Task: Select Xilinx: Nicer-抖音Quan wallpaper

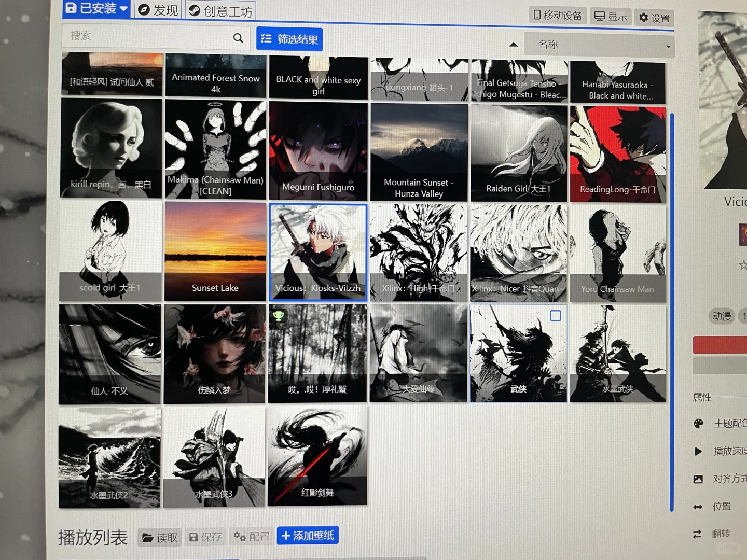Action: 519,253
